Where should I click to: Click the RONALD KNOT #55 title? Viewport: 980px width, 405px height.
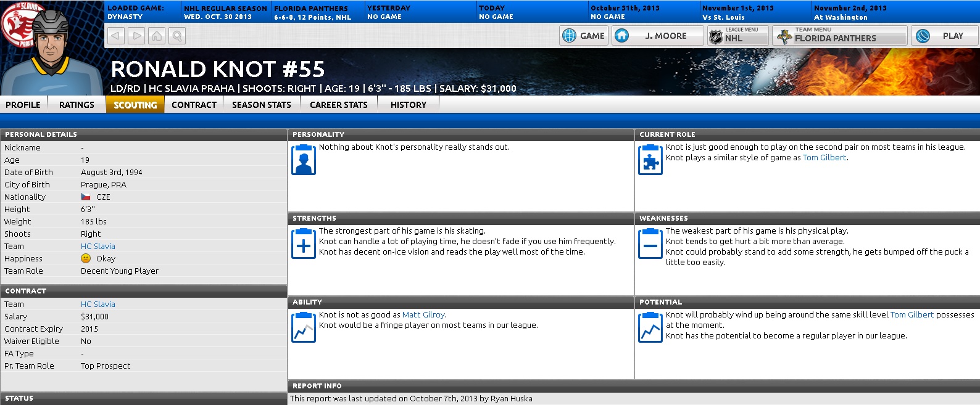[x=218, y=69]
